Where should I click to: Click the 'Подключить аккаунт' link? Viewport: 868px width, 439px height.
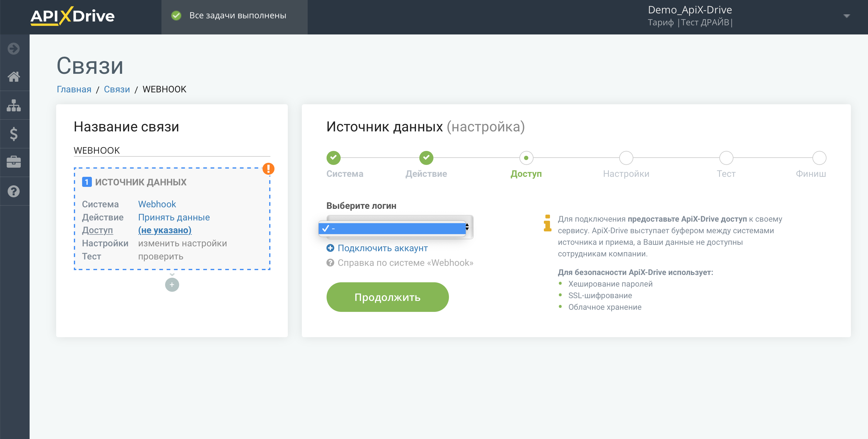(382, 248)
